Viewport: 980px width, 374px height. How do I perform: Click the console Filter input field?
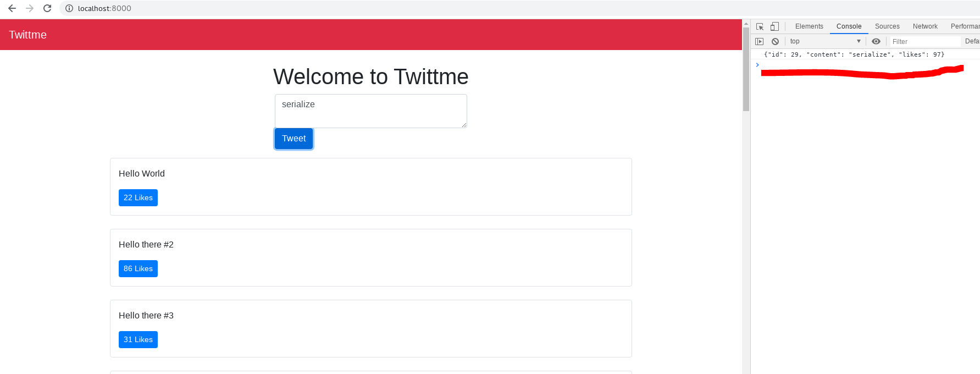(x=925, y=41)
